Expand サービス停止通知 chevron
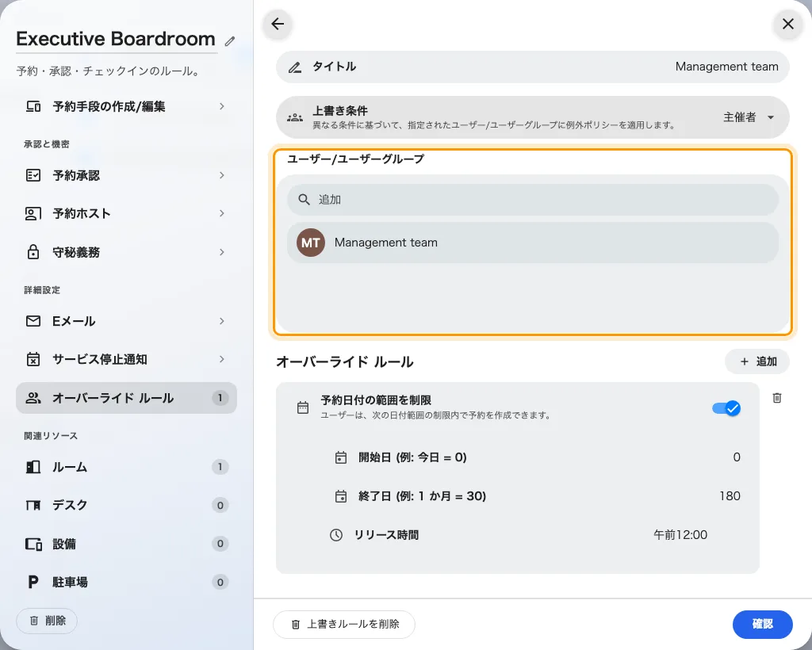Screen dimensions: 812x650 coord(222,359)
